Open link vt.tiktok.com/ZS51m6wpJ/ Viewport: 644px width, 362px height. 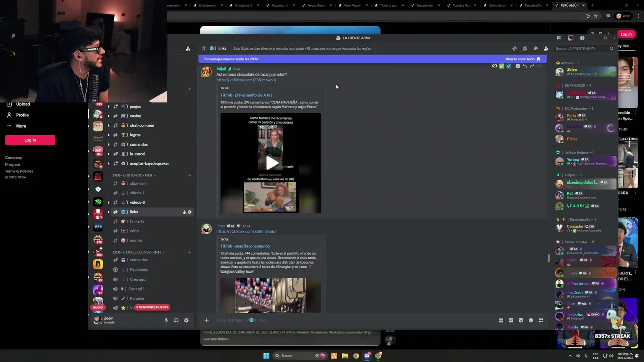coord(246,80)
